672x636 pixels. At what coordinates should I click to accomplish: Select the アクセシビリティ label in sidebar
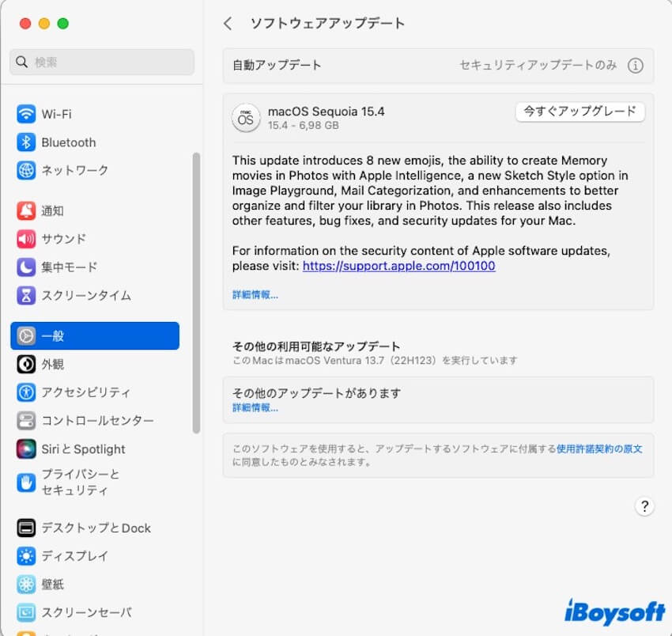[x=85, y=392]
